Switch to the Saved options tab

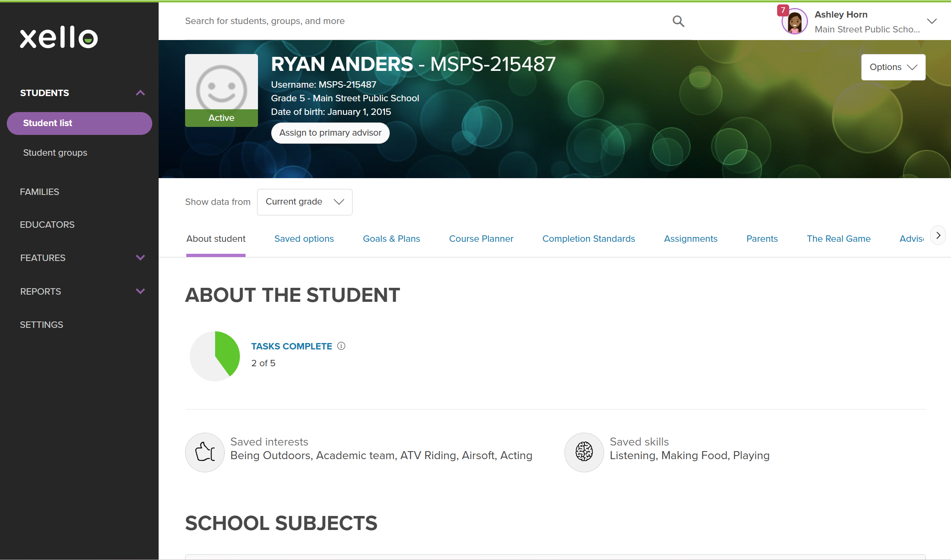[304, 239]
